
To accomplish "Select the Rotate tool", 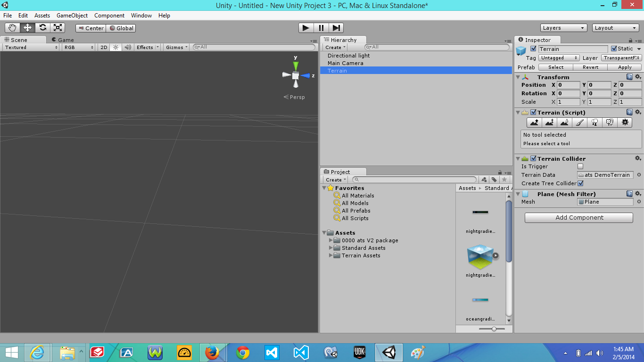I will [42, 28].
